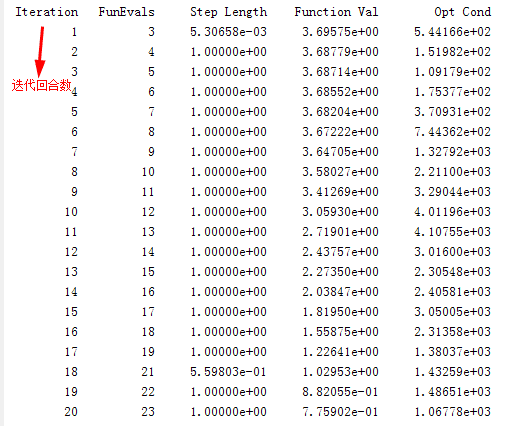The image size is (521, 426).
Task: Click Opt Cond value 7.44362e+02
Action: click(x=452, y=132)
